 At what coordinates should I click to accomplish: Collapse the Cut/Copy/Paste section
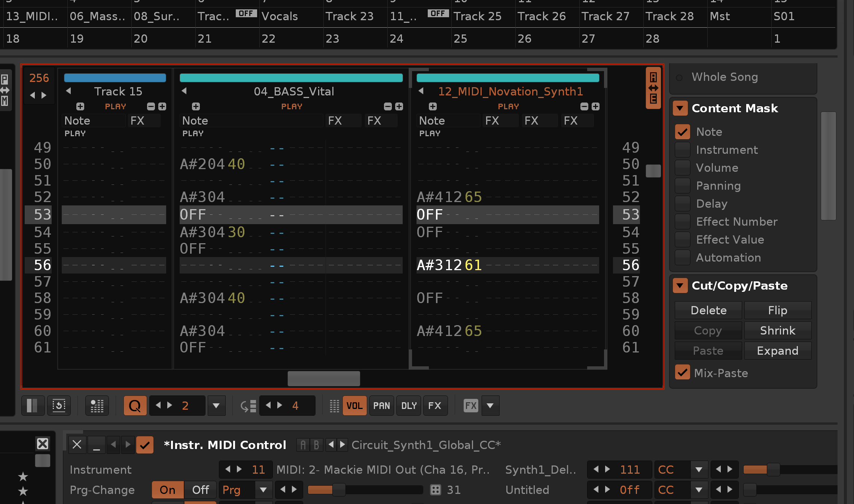click(x=680, y=286)
